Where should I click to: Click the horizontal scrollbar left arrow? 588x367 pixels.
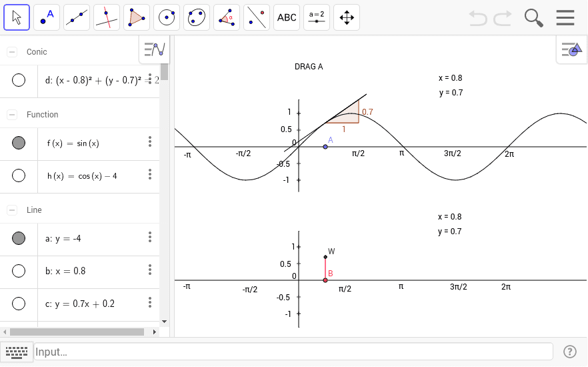(5, 332)
